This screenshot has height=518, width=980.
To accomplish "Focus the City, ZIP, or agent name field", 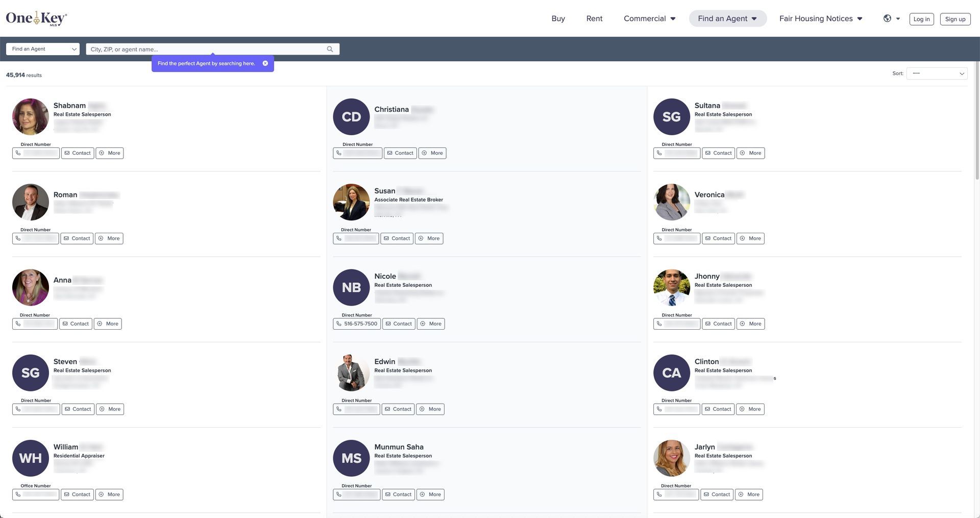I will (212, 49).
